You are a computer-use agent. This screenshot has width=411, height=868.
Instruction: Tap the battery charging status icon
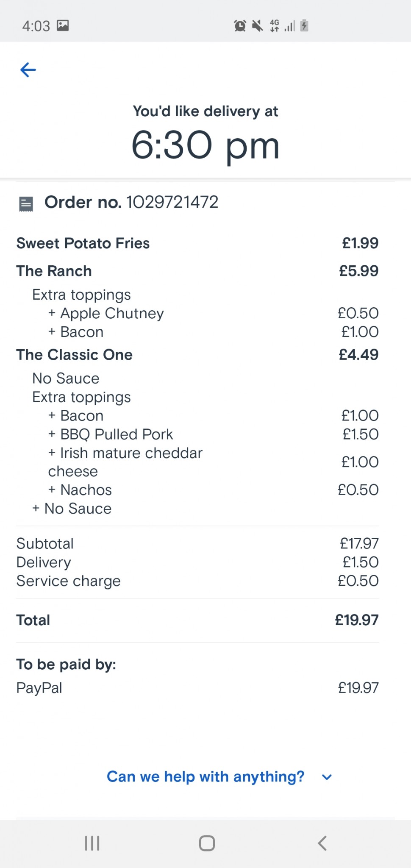point(304,26)
